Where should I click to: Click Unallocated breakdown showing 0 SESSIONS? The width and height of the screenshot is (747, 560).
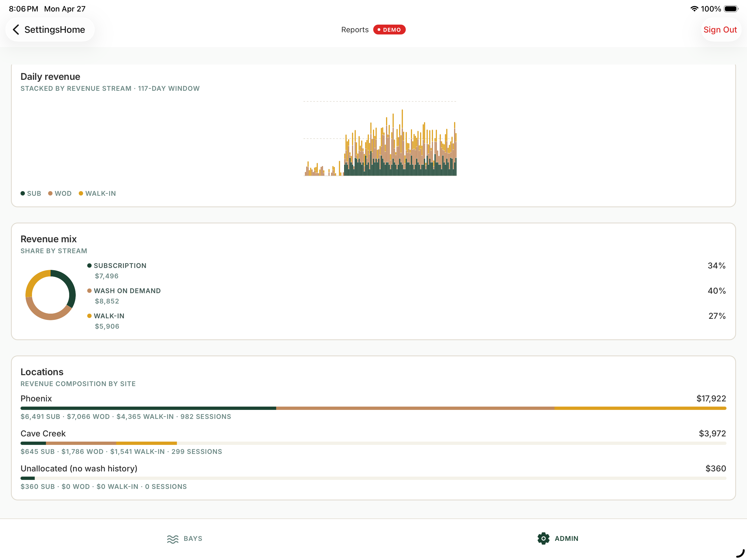click(104, 486)
